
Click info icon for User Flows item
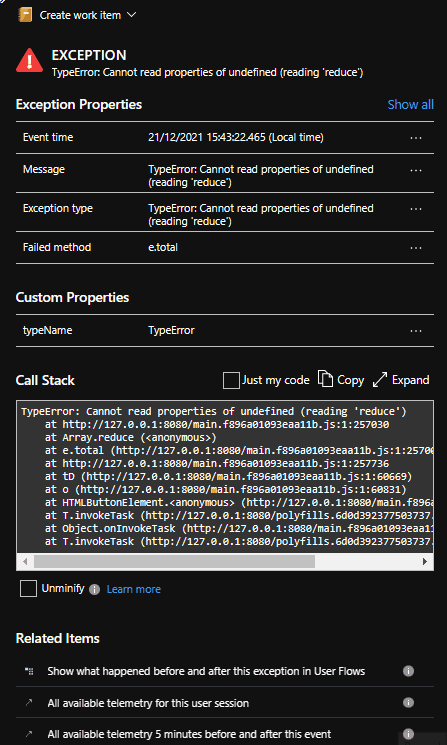point(408,671)
